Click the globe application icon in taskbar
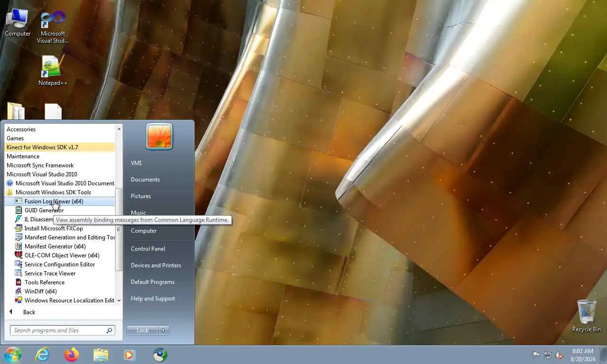This screenshot has height=364, width=607. point(160,355)
